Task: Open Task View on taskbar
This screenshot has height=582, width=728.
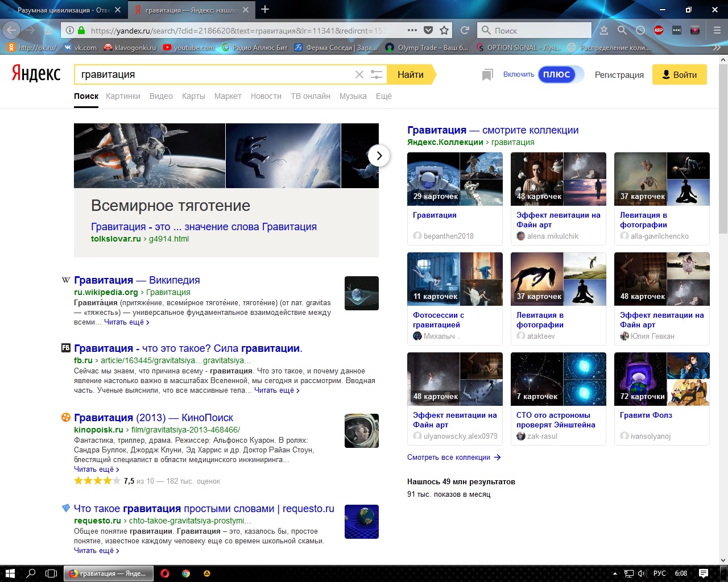Action: coord(51,573)
